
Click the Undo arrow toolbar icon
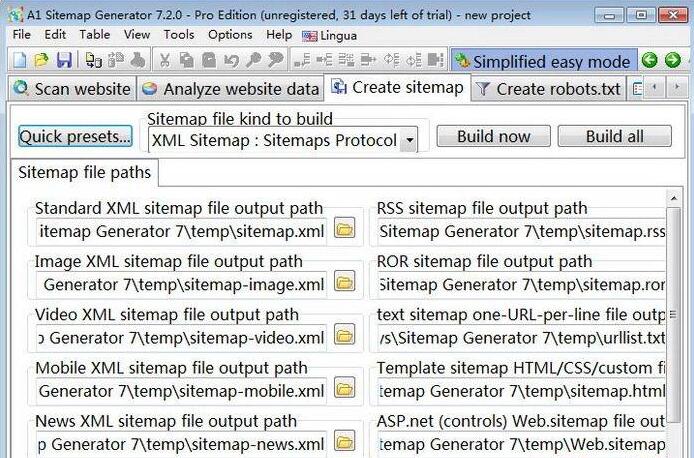pyautogui.click(x=231, y=60)
